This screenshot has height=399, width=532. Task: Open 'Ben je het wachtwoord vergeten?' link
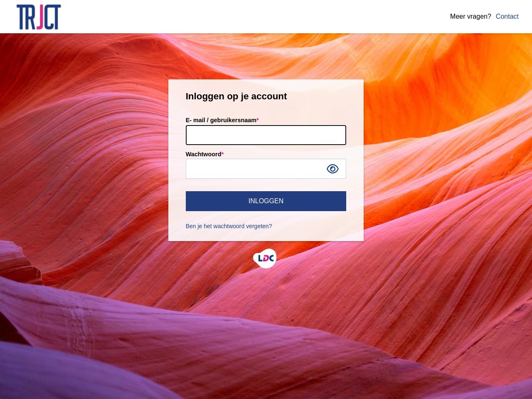point(229,226)
